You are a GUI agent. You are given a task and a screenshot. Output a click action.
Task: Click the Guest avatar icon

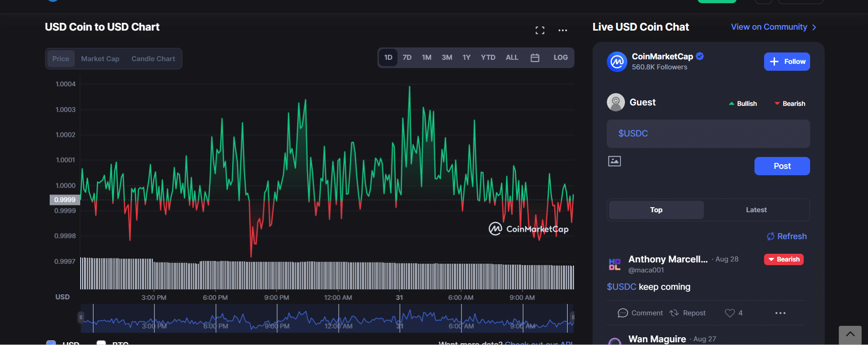(616, 102)
